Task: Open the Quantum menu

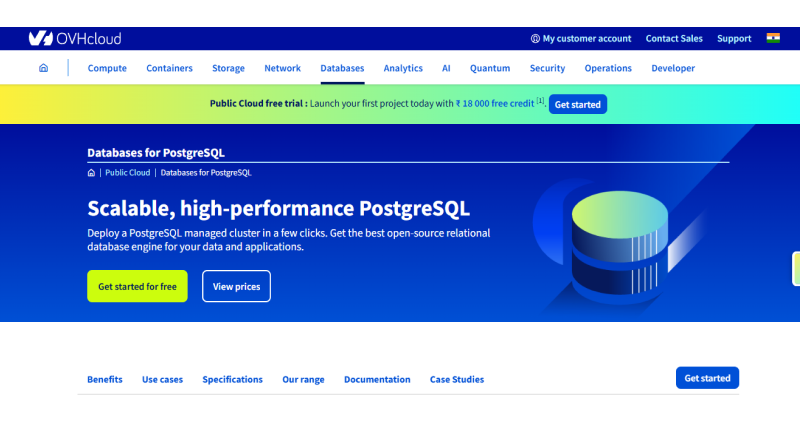Action: (x=490, y=68)
